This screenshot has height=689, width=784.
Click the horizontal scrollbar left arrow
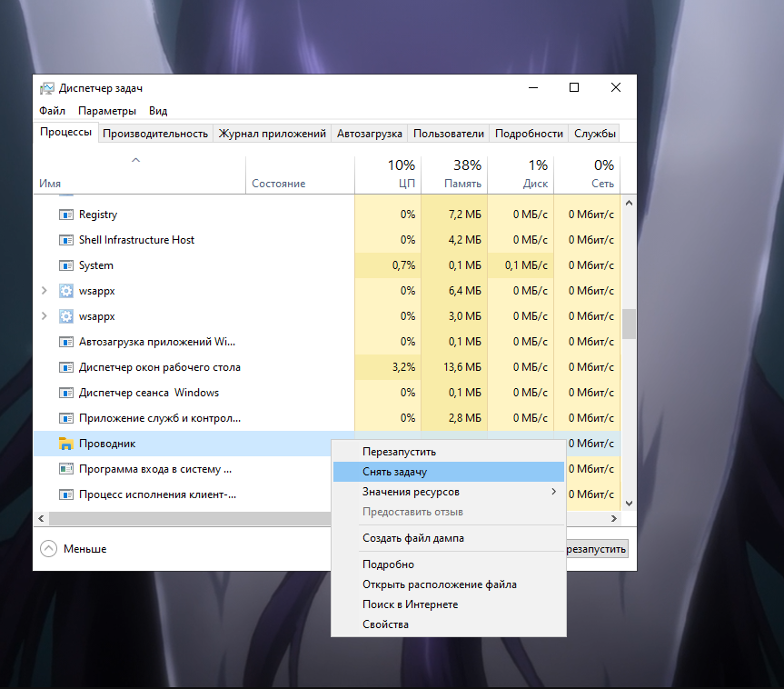[x=41, y=518]
